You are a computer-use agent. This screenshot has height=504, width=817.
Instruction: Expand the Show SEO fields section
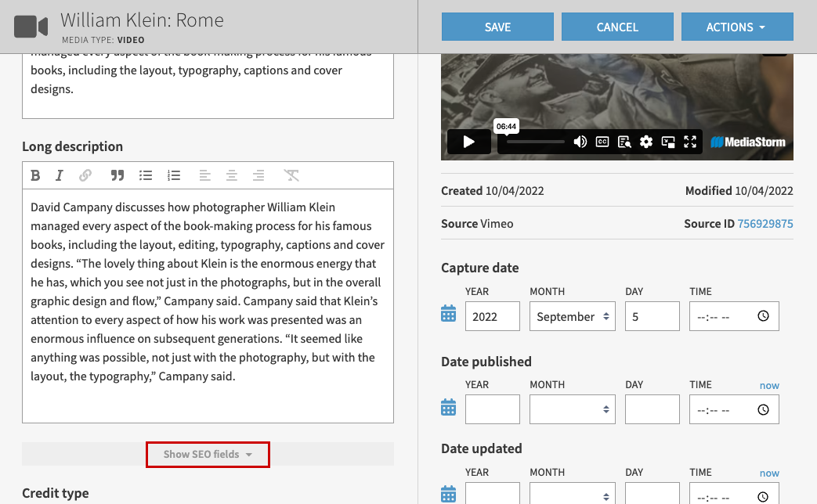pyautogui.click(x=208, y=454)
